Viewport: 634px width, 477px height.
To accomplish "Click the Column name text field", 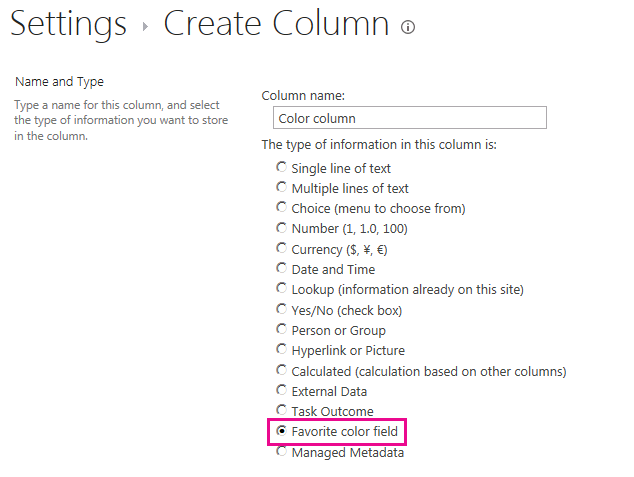I will (x=404, y=118).
